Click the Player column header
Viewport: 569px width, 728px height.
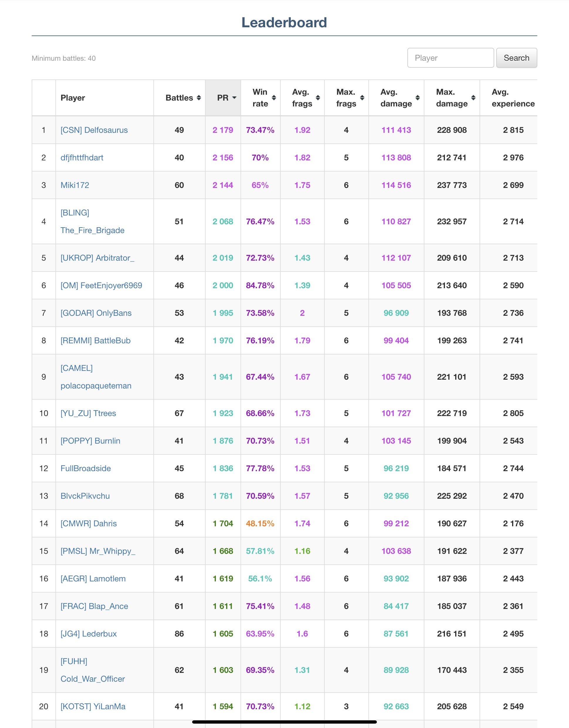(73, 98)
